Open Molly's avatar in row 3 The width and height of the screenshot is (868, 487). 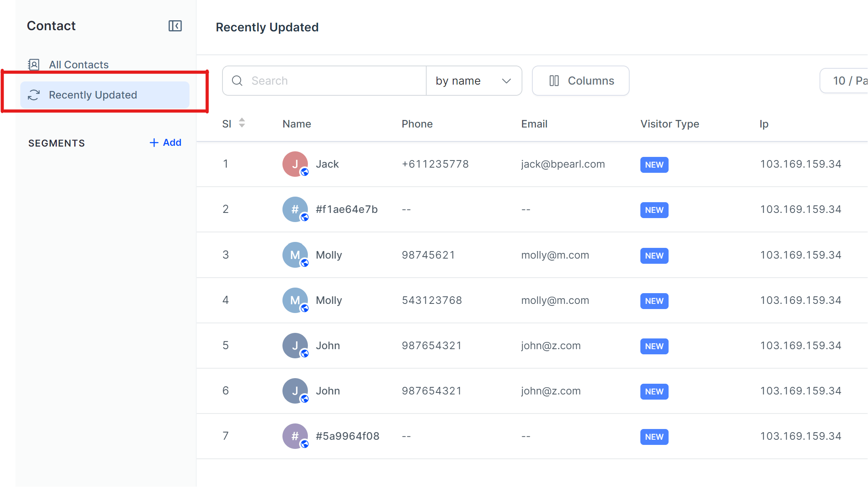click(x=295, y=255)
